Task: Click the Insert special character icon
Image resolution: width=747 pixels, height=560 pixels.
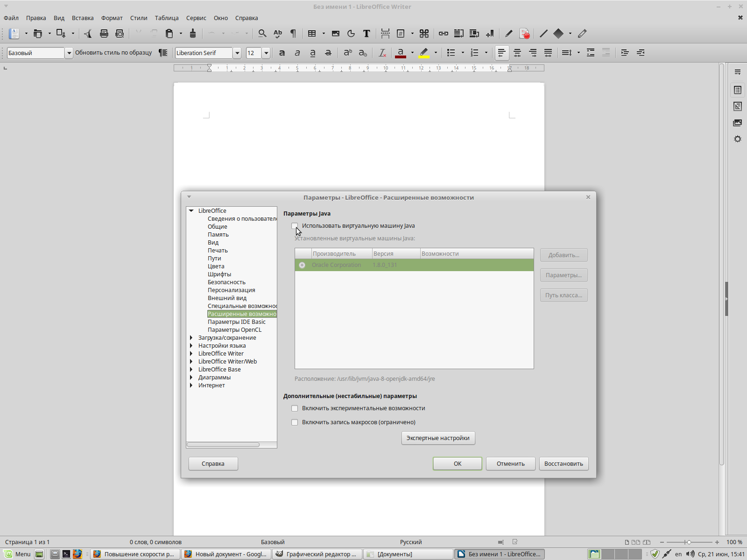Action: click(424, 34)
